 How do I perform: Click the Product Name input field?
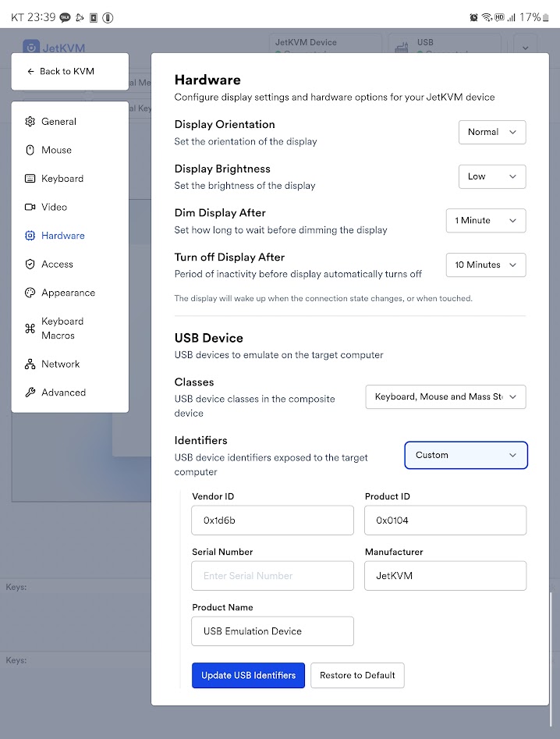272,631
